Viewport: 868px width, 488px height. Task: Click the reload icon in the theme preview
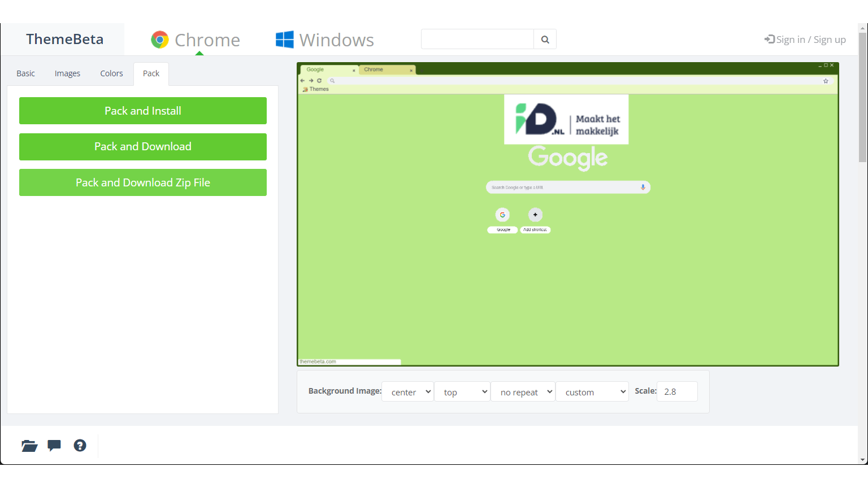click(x=319, y=81)
